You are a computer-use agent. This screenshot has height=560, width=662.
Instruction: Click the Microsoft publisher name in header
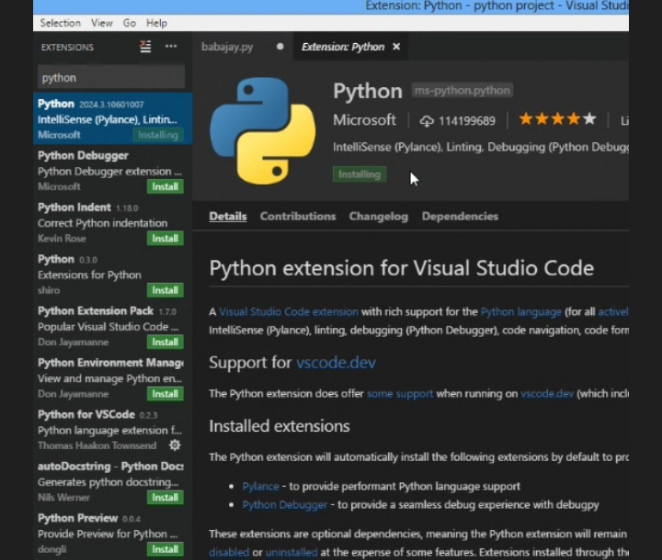(364, 120)
